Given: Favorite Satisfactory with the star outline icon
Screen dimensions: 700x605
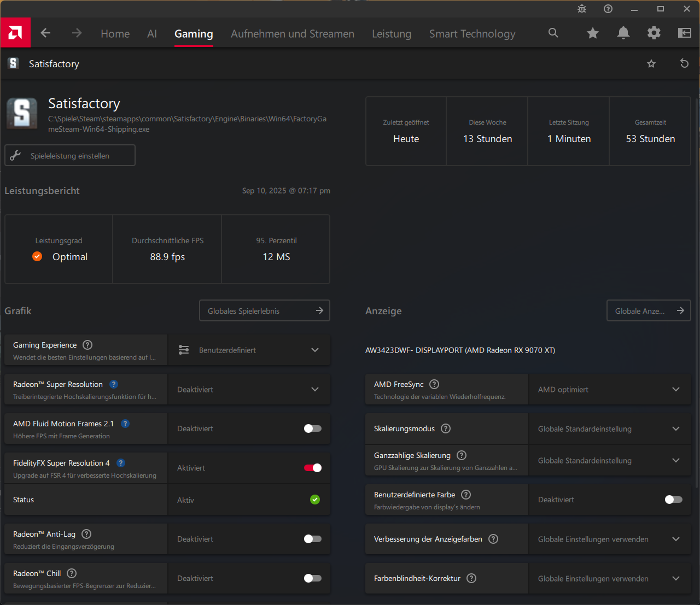Looking at the screenshot, I should 651,64.
